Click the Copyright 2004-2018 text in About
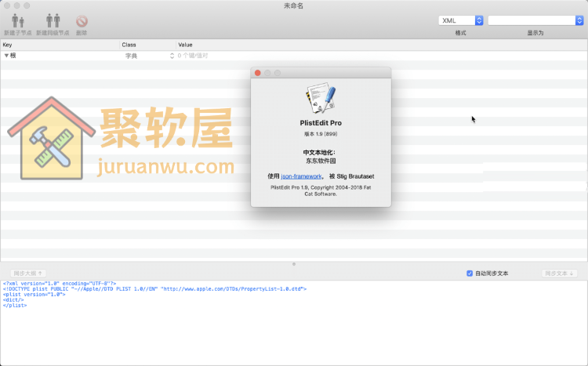The height and width of the screenshot is (366, 588). click(321, 190)
